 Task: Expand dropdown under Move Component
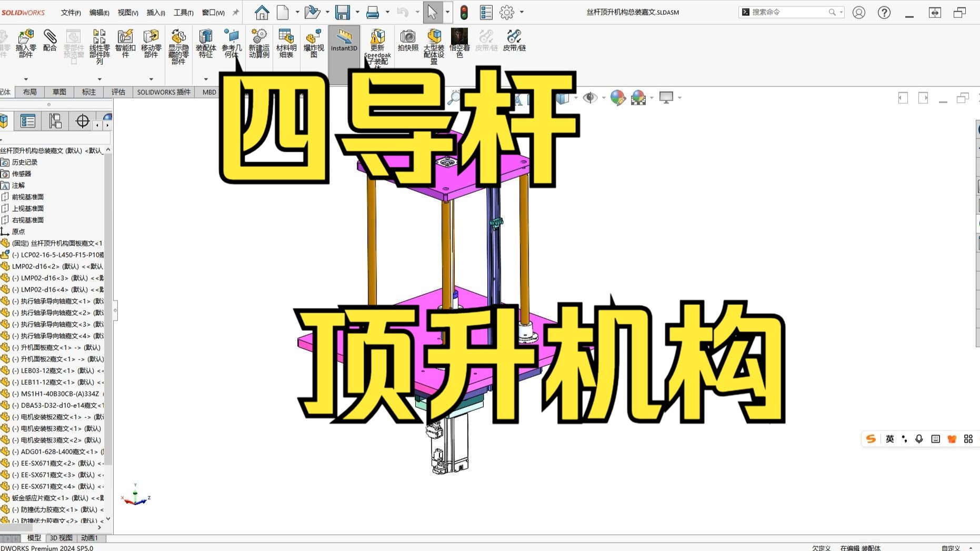[x=151, y=79]
